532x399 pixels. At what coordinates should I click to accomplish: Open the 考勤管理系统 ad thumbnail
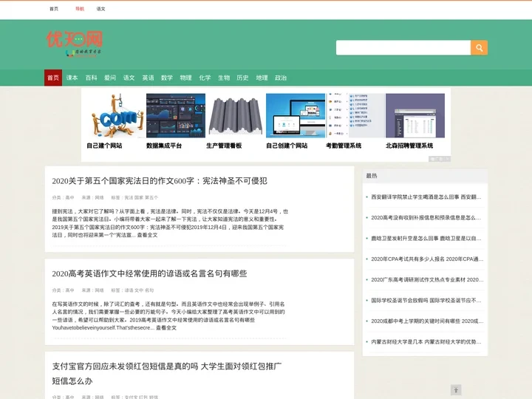point(355,116)
